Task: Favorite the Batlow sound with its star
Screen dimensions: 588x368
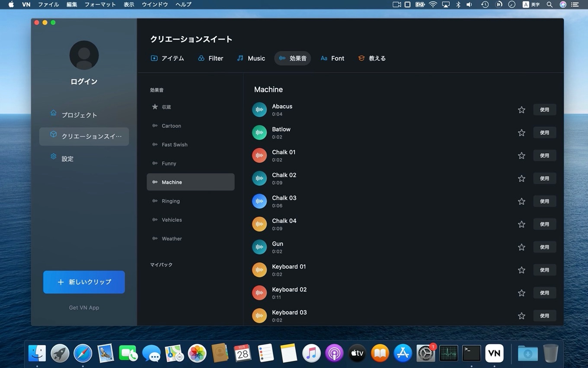Action: click(521, 133)
